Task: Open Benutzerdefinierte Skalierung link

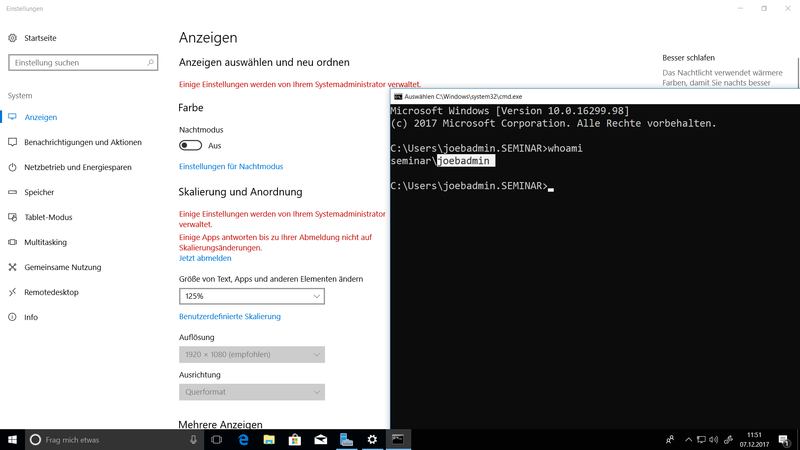Action: (230, 316)
